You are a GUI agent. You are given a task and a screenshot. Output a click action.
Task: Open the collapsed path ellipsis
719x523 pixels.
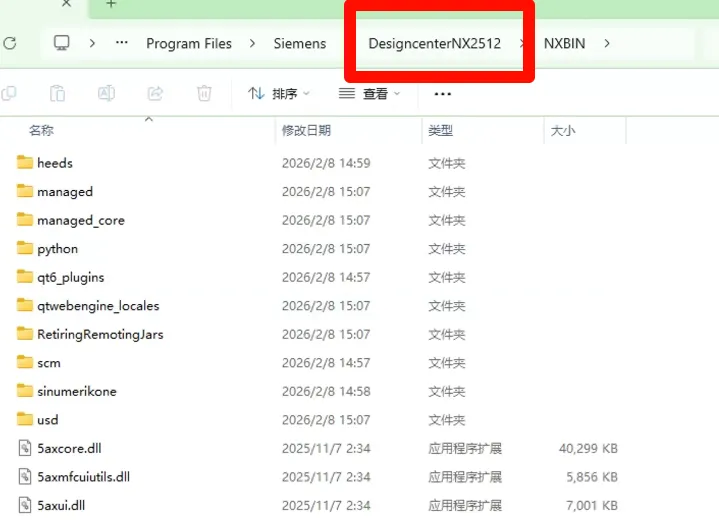(x=122, y=43)
